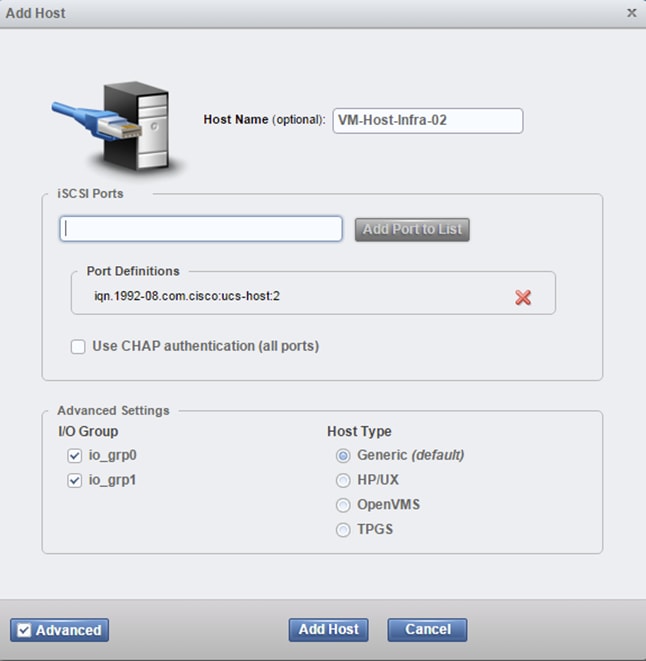Click the Host Name (optional) label
Screen dimensions: 646x661
point(264,120)
